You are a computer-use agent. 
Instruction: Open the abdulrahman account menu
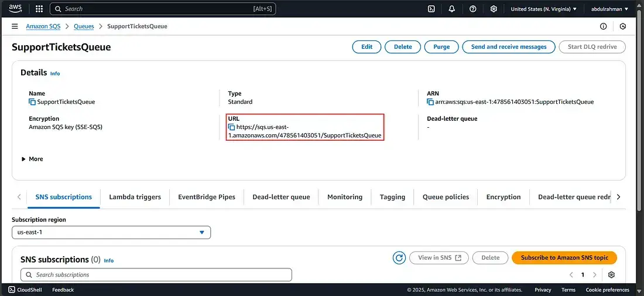pos(609,9)
